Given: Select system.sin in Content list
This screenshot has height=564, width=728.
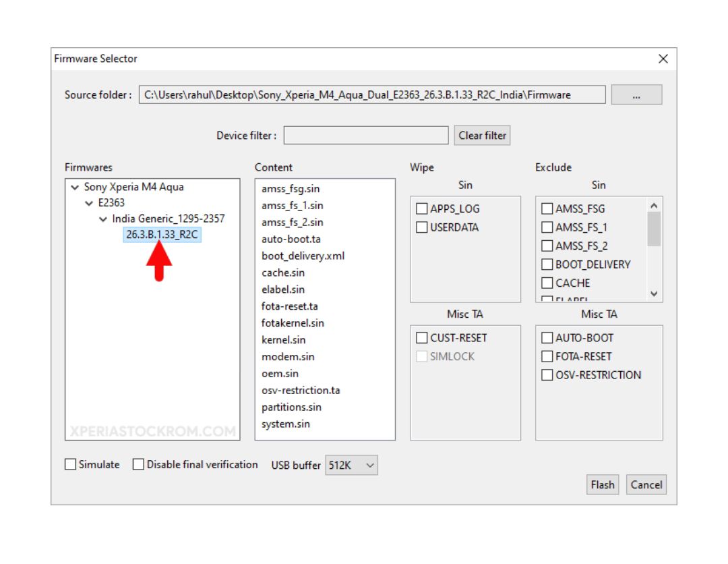Looking at the screenshot, I should [x=286, y=423].
